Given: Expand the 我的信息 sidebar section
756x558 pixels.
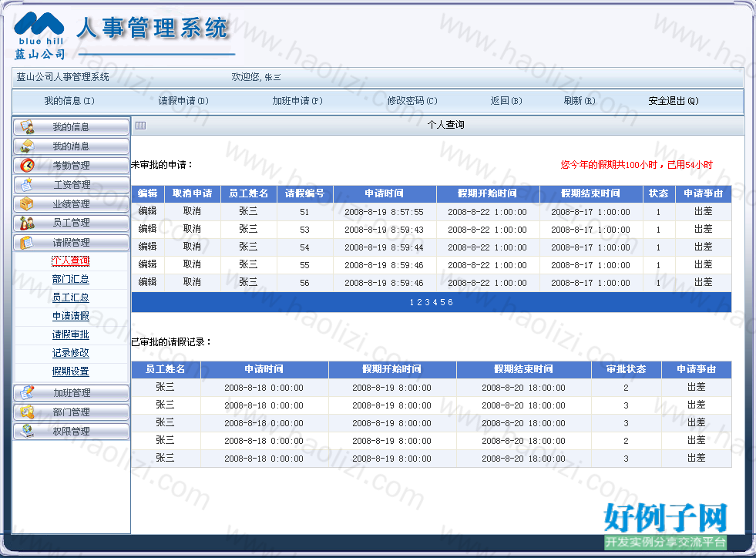Looking at the screenshot, I should click(x=72, y=127).
